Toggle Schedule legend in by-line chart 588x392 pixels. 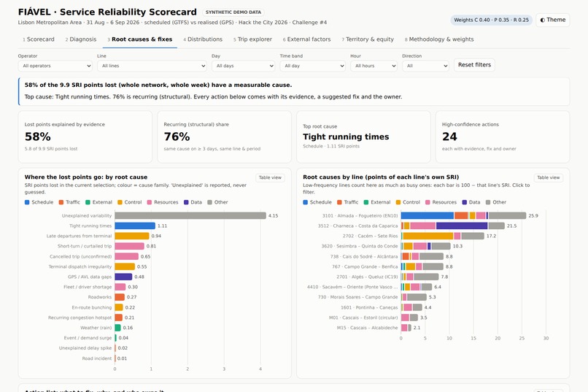point(317,202)
